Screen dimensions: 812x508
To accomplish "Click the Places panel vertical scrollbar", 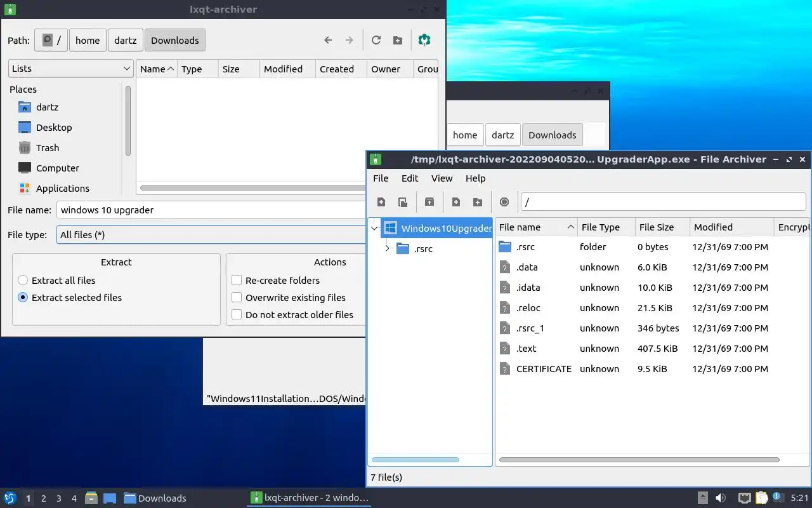I will pyautogui.click(x=128, y=121).
